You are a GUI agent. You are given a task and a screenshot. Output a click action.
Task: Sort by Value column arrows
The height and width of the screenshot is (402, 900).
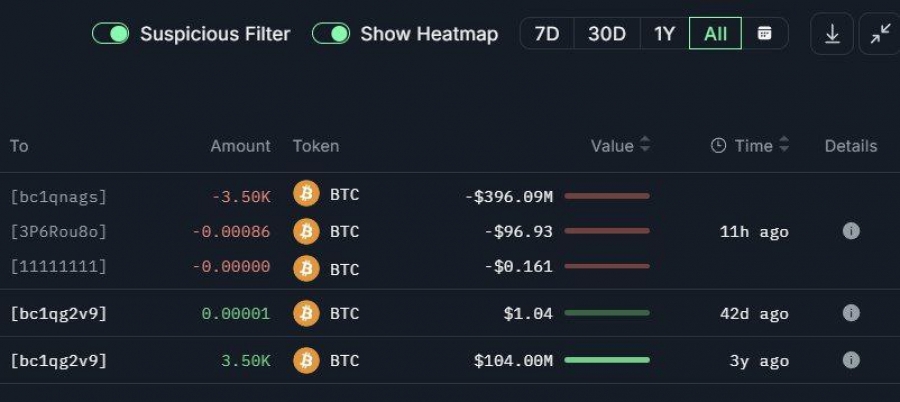tap(645, 146)
